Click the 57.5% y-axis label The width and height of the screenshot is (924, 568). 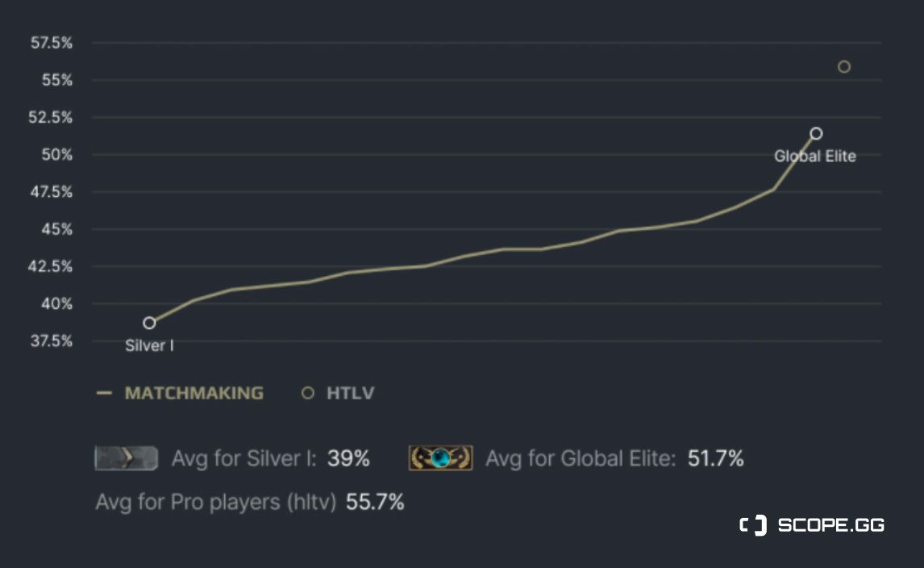(52, 43)
